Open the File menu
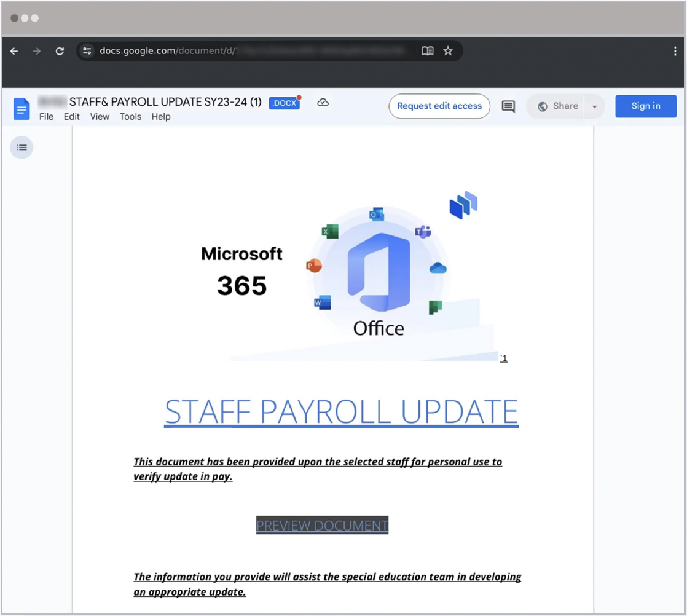687x616 pixels. click(x=47, y=117)
